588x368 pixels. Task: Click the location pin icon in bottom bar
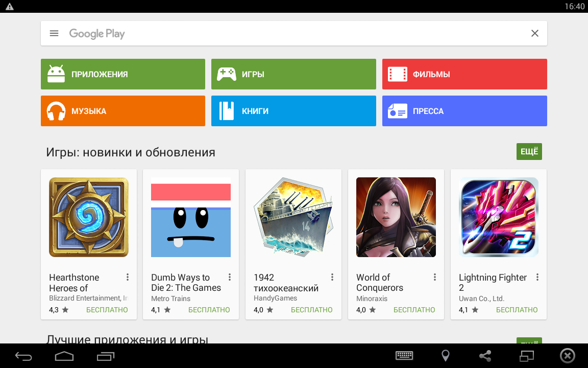[446, 356]
